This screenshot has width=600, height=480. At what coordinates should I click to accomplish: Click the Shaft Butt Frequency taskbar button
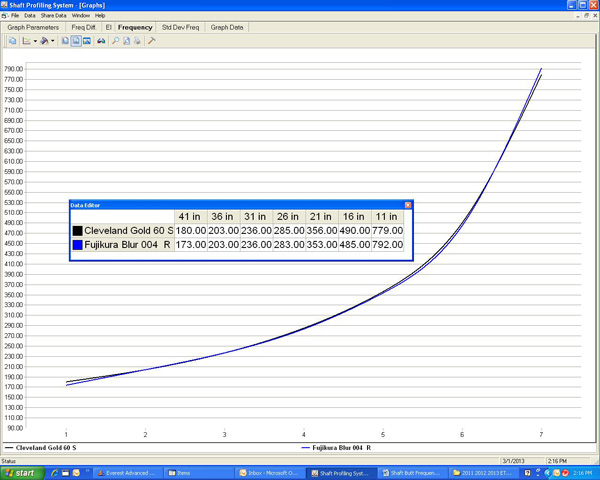click(x=413, y=473)
